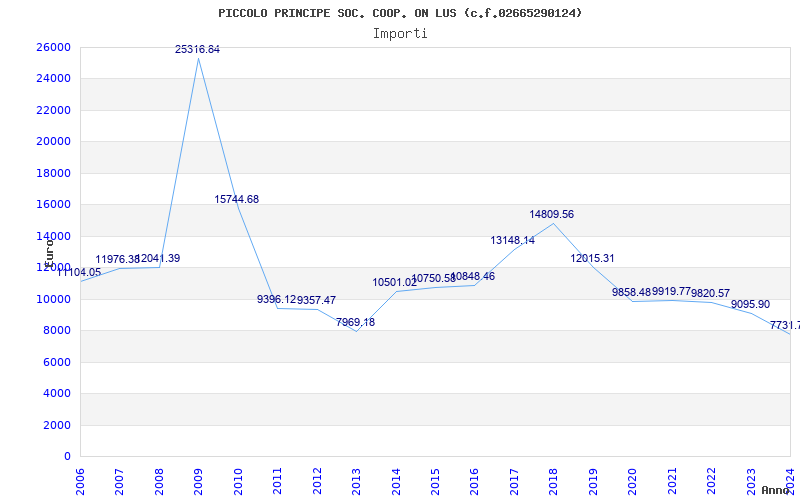Click the year 2022 axis label
This screenshot has width=800, height=500.
point(711,482)
